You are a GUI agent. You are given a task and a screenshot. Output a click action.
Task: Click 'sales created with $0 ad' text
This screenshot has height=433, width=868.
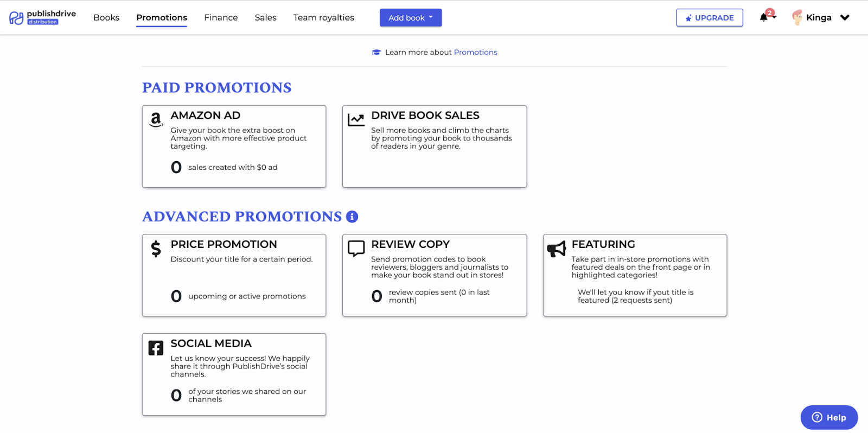(x=233, y=167)
